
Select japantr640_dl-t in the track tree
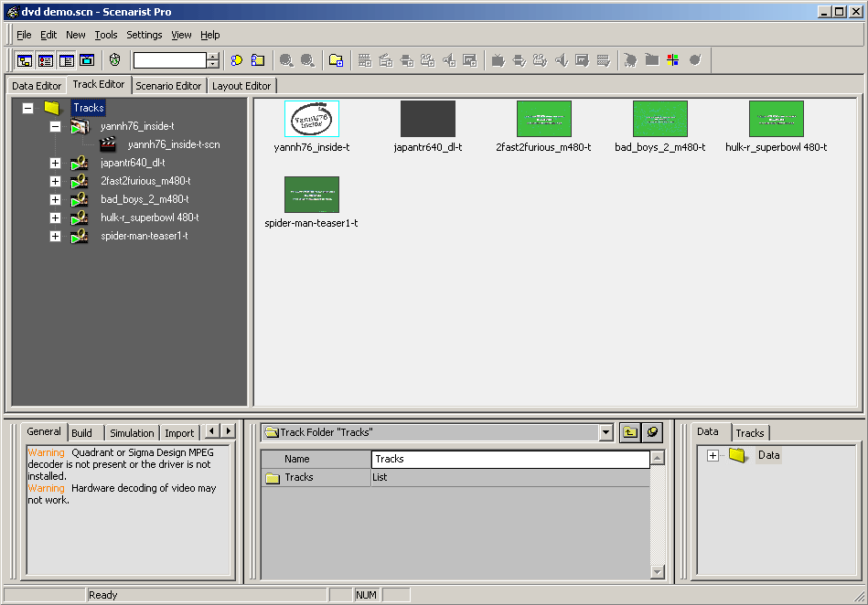133,163
